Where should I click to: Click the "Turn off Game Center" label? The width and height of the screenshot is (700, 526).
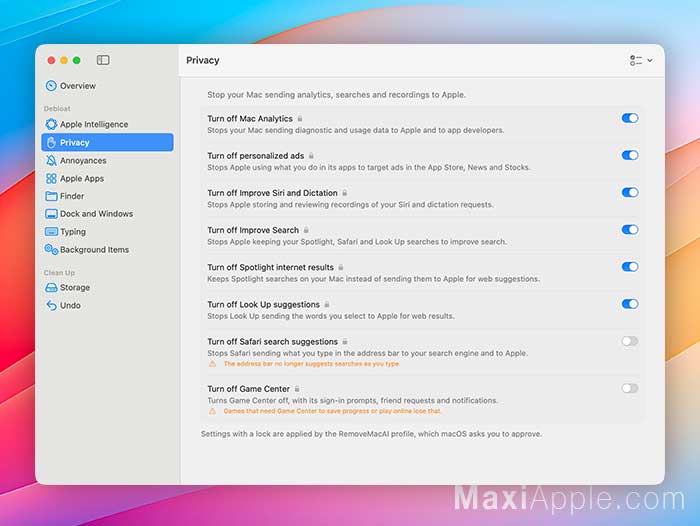click(x=249, y=389)
